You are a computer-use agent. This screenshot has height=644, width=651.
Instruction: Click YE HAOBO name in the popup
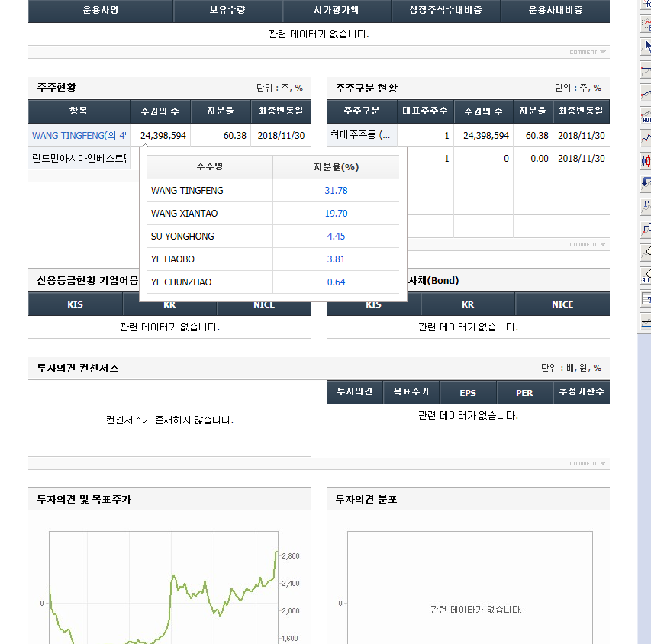(172, 259)
